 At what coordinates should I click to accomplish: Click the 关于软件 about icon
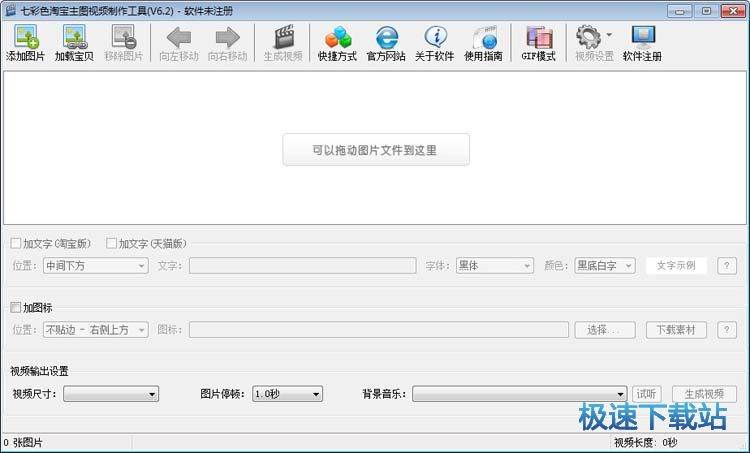pyautogui.click(x=435, y=42)
